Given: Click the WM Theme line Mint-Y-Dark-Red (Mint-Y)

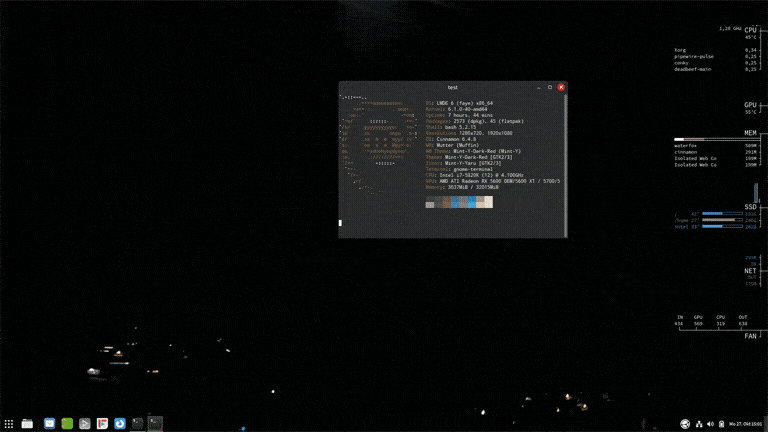Looking at the screenshot, I should pyautogui.click(x=473, y=151).
